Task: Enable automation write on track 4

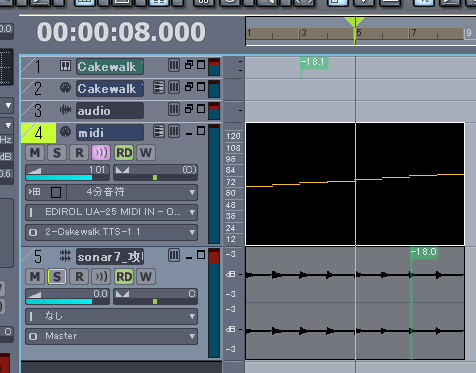Action: tap(146, 153)
